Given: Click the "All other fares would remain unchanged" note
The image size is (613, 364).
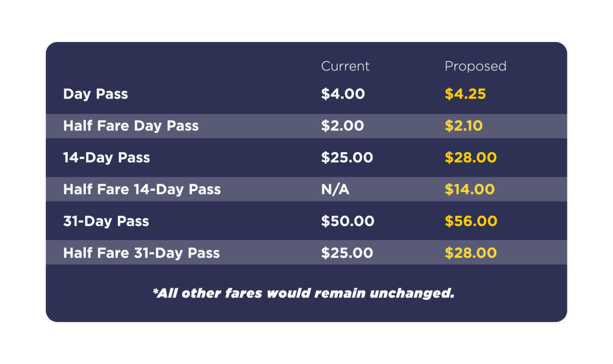Looking at the screenshot, I should 303,294.
